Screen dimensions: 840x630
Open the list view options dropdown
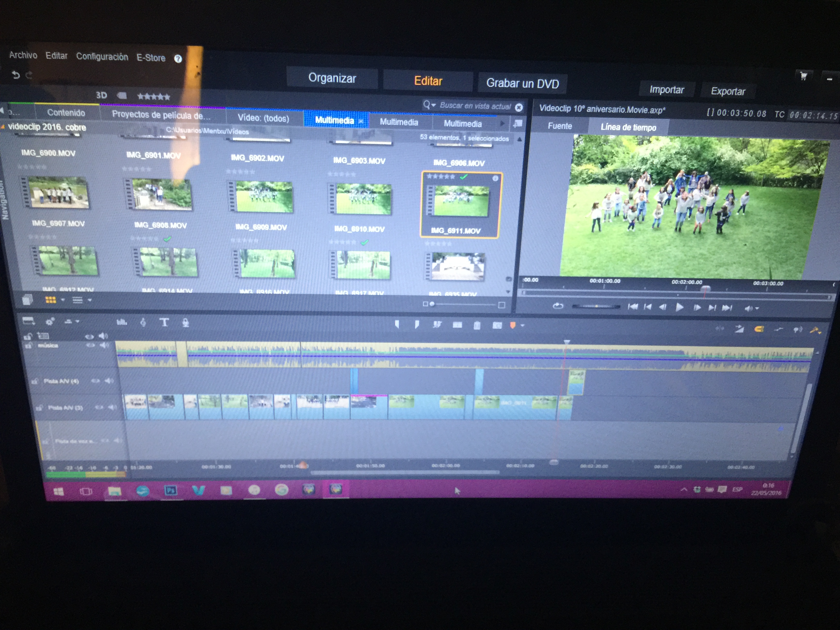tap(90, 300)
